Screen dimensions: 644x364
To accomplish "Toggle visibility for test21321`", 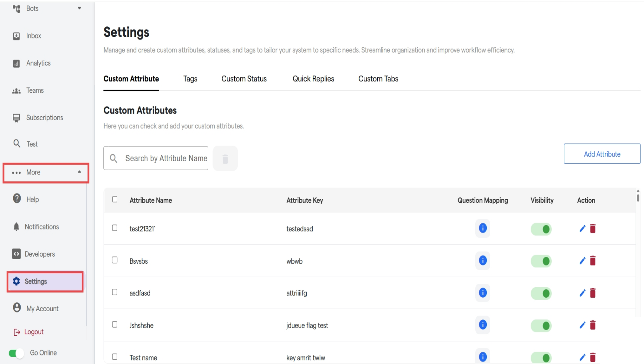I will pos(541,229).
